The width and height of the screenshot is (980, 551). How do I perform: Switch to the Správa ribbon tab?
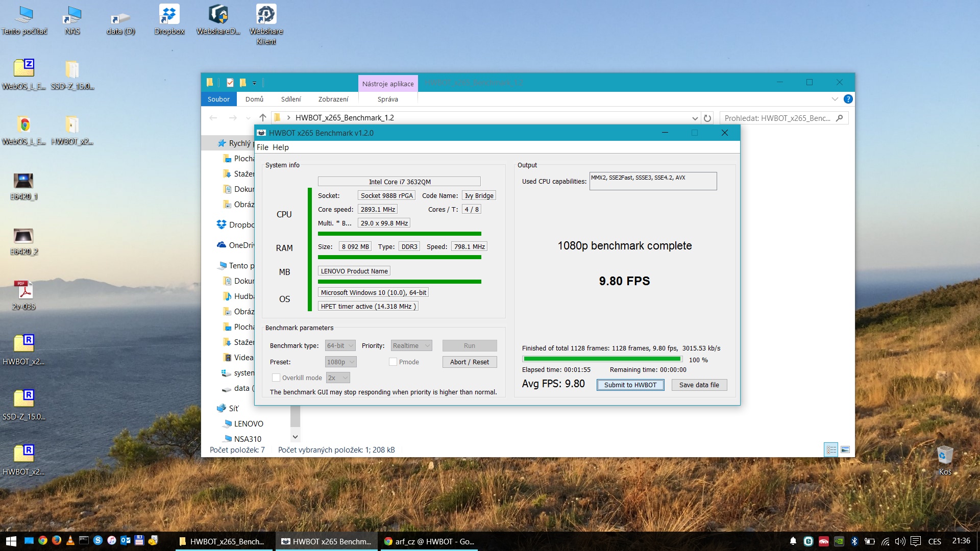pos(388,99)
